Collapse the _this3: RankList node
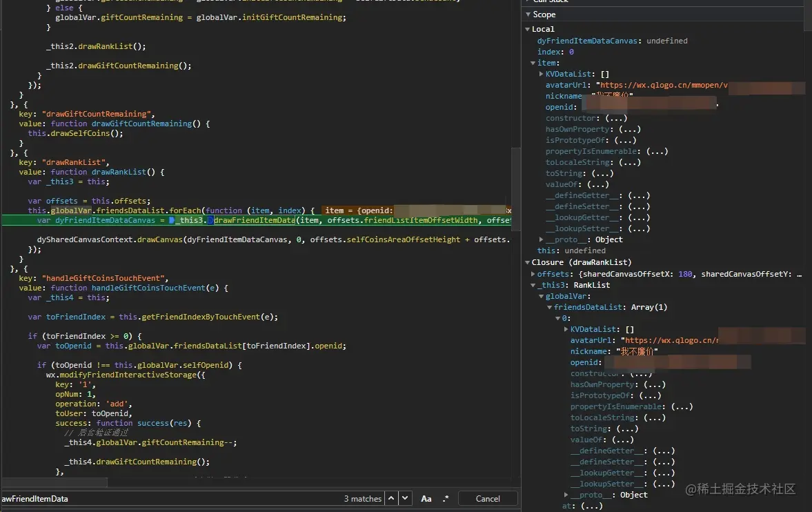Image resolution: width=812 pixels, height=512 pixels. (533, 285)
